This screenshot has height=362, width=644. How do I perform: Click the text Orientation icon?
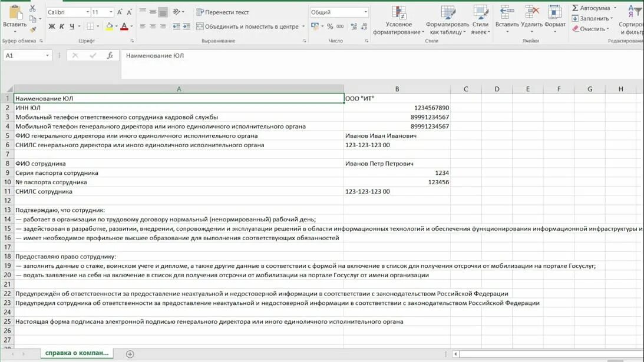177,12
